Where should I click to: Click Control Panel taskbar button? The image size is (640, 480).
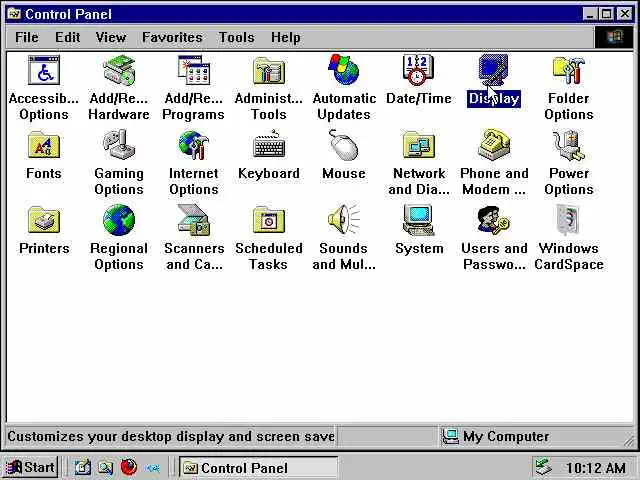coord(258,468)
